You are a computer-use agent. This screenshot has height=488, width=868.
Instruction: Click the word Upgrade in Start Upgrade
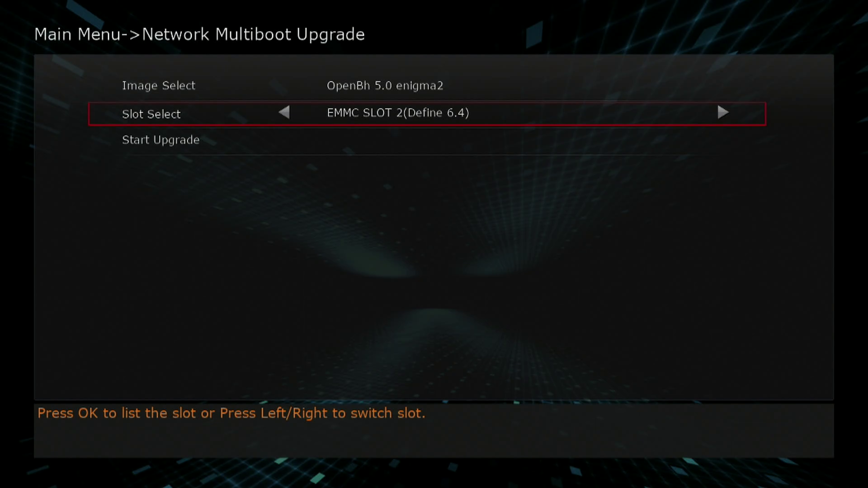176,140
